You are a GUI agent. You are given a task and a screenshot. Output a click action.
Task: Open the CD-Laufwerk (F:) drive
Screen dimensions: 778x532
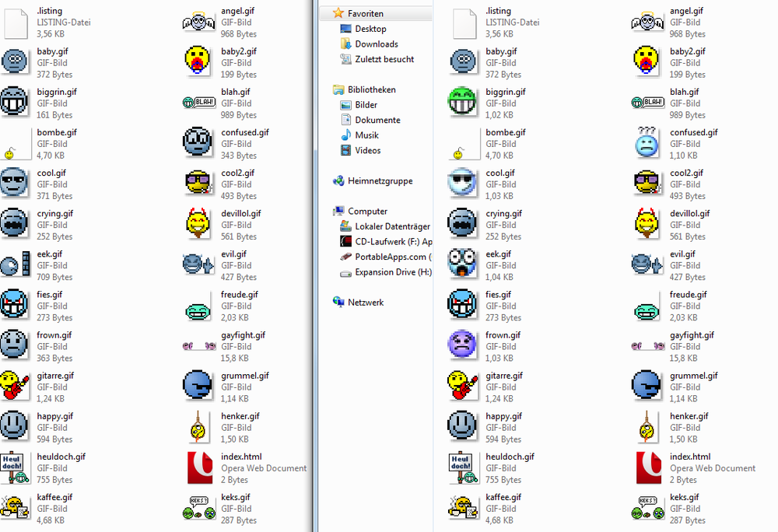click(393, 242)
